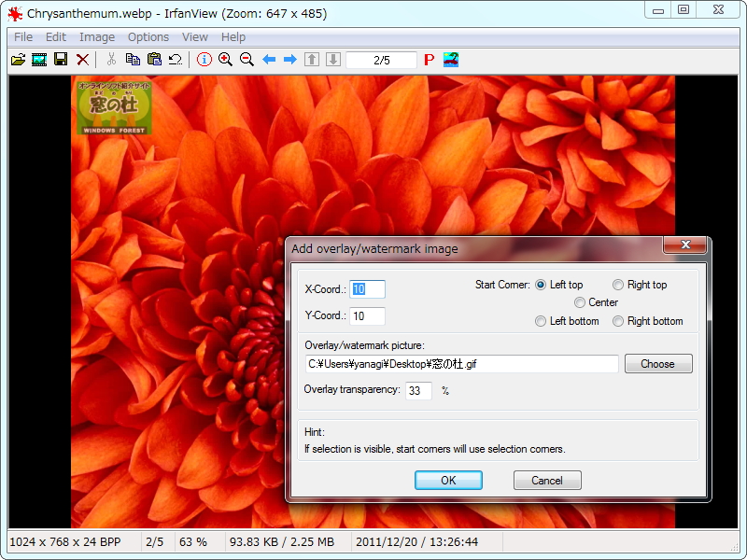Select Center start corner
This screenshot has height=560, width=747.
pos(579,302)
